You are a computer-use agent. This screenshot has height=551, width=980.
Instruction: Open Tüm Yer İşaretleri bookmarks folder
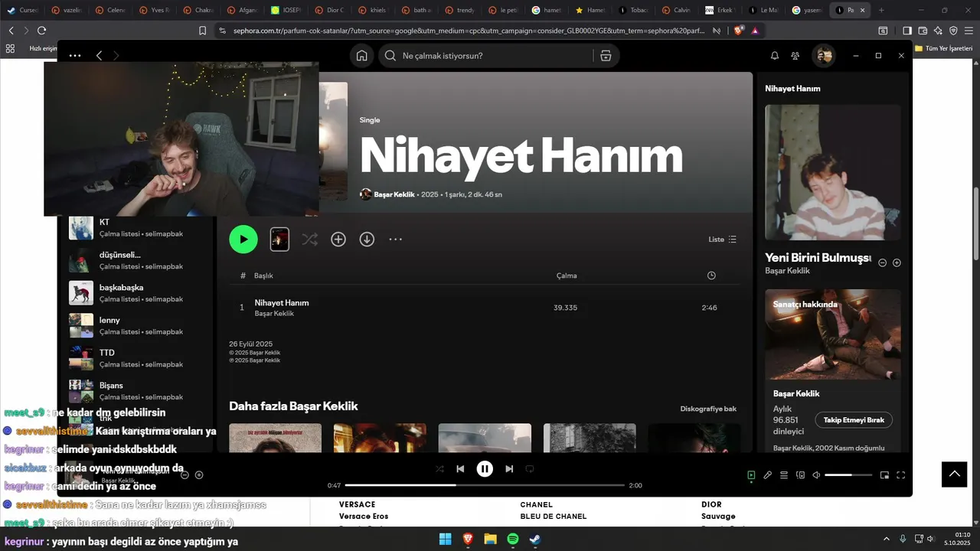point(943,48)
